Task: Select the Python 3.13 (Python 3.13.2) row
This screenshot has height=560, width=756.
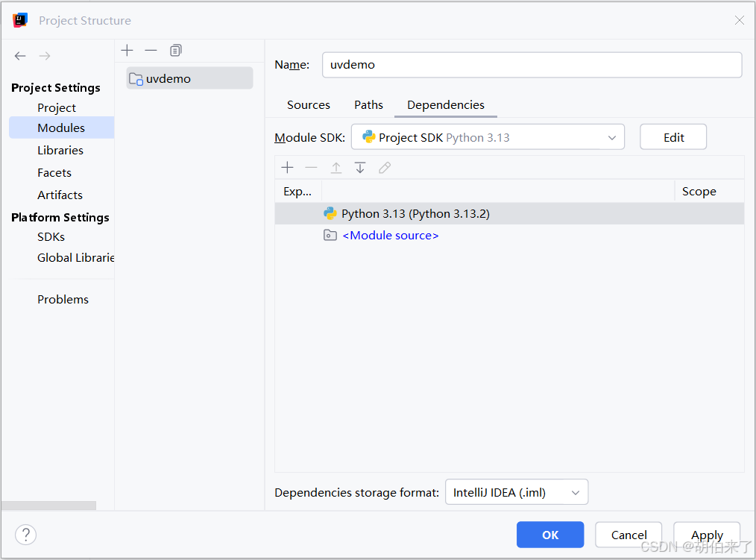Action: pyautogui.click(x=509, y=213)
